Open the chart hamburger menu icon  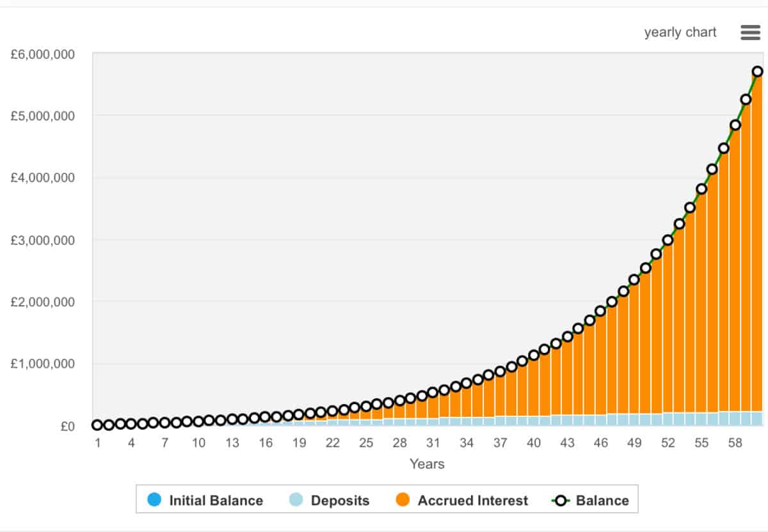[x=750, y=33]
